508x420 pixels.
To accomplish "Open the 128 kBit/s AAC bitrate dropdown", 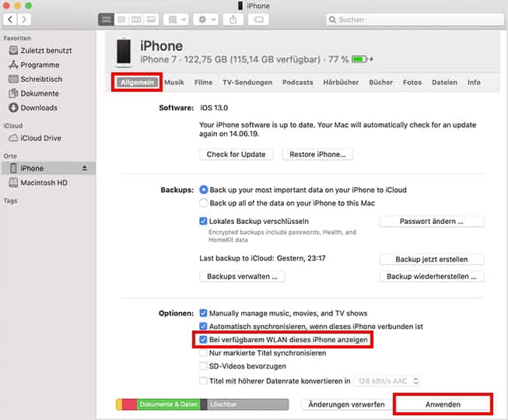I will pos(387,381).
